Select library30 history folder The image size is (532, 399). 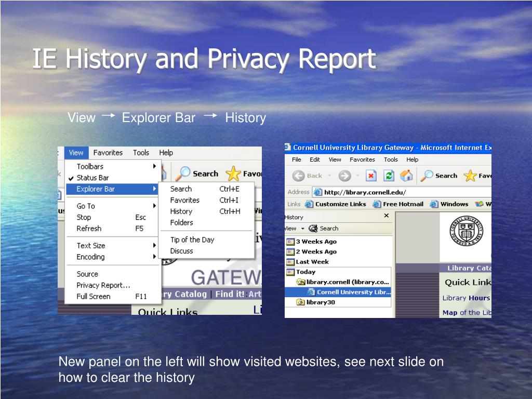click(x=315, y=302)
